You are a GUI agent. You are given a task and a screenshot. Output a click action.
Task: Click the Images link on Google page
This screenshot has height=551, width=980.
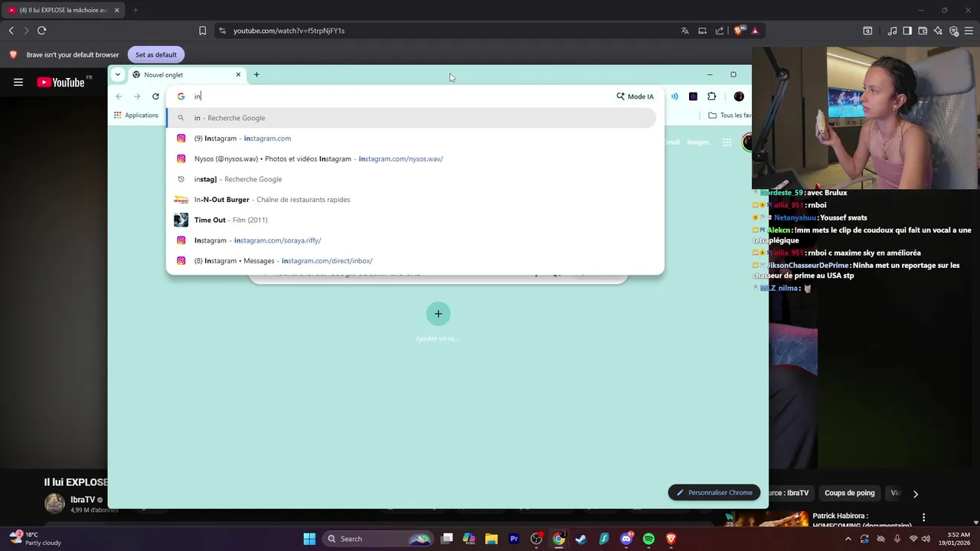coord(697,142)
